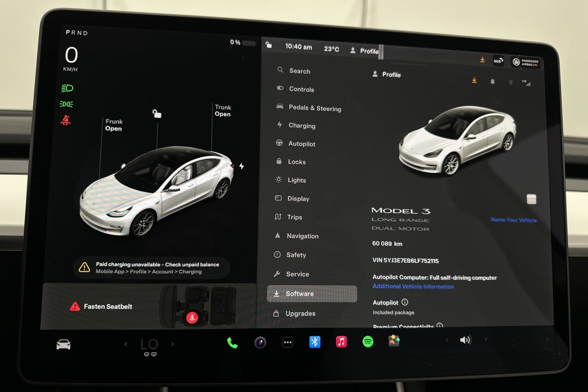Tap the passenger airbag on indicator

[x=526, y=63]
